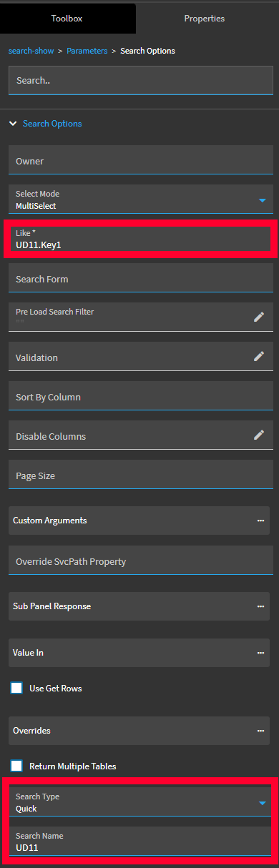Collapse the Search Options section chevron
Screen dimensions: 279x868
click(13, 124)
